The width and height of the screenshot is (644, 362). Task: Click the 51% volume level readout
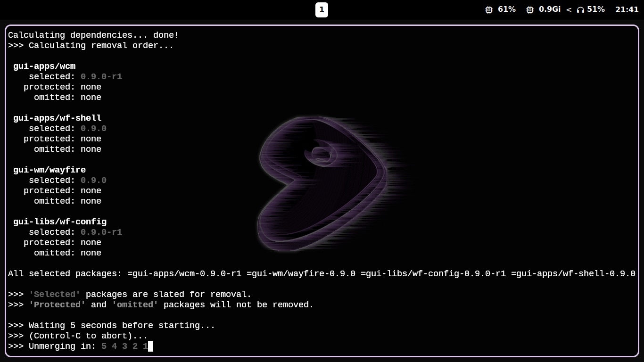tap(596, 9)
